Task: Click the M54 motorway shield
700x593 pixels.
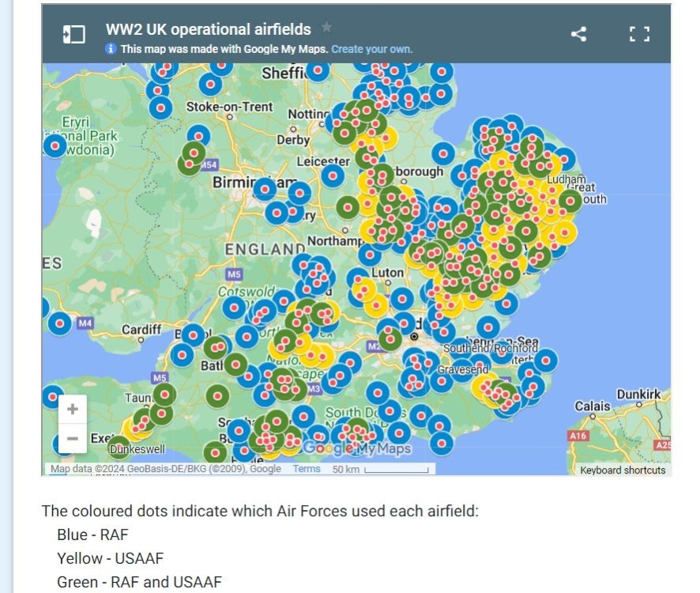Action: pos(209,165)
